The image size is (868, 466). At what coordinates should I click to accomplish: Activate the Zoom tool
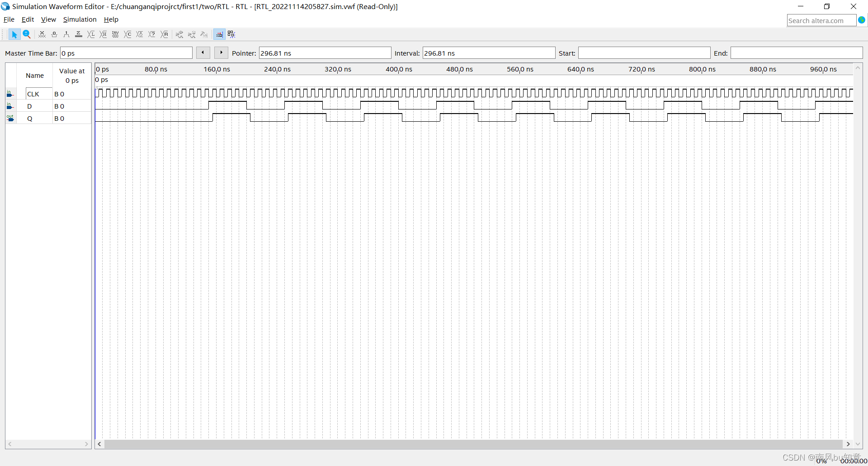[x=27, y=34]
